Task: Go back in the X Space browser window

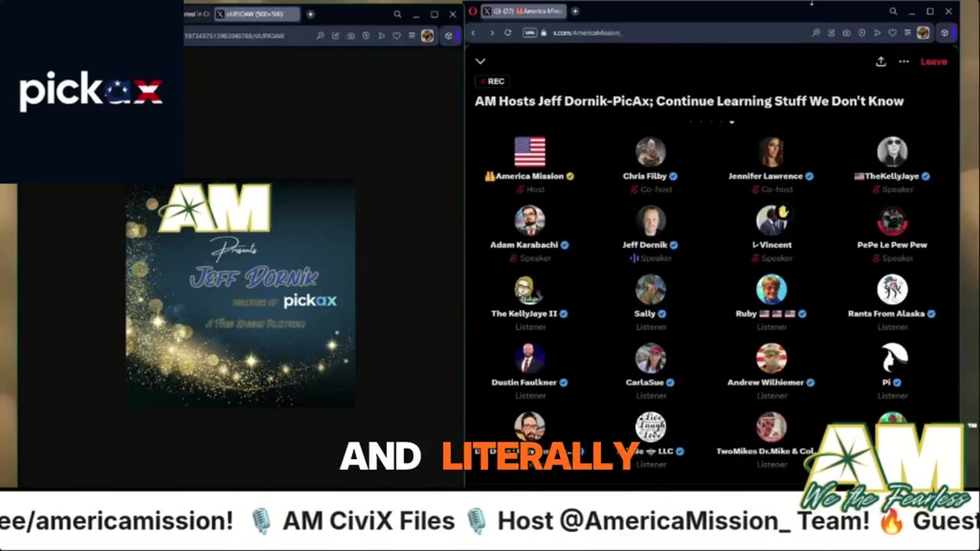Action: tap(473, 33)
